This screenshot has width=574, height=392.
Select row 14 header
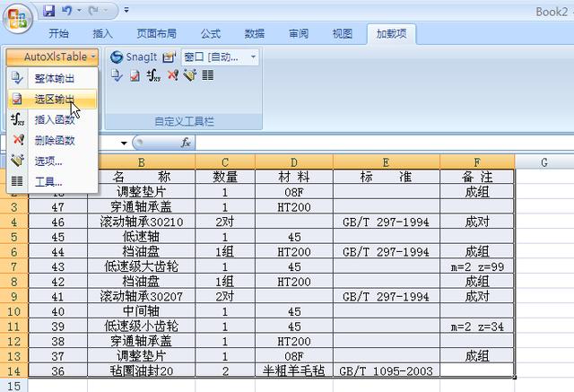tap(14, 371)
